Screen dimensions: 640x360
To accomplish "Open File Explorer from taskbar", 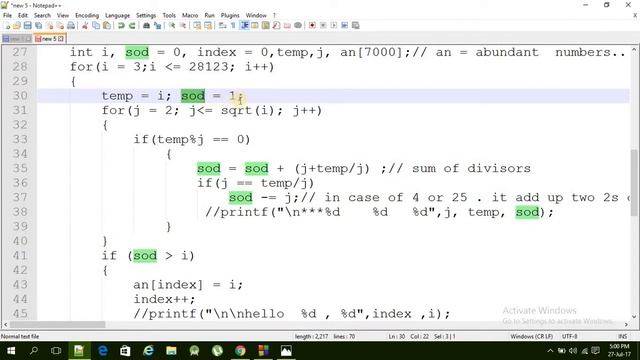I will click(x=171, y=351).
